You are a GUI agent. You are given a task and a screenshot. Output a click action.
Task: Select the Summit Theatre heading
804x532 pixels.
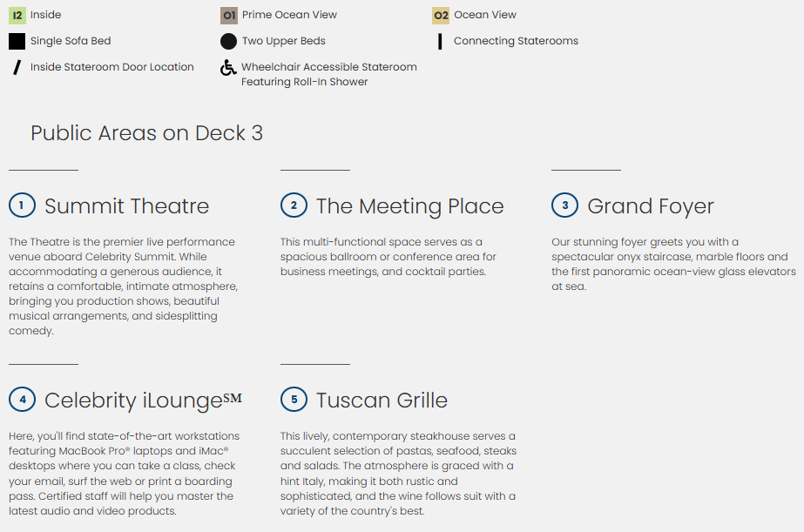(x=126, y=206)
